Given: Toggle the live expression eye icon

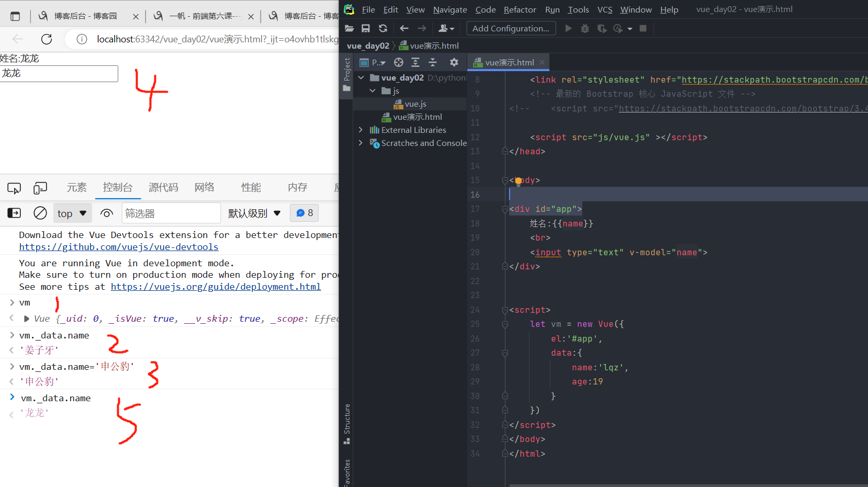Looking at the screenshot, I should (x=107, y=213).
